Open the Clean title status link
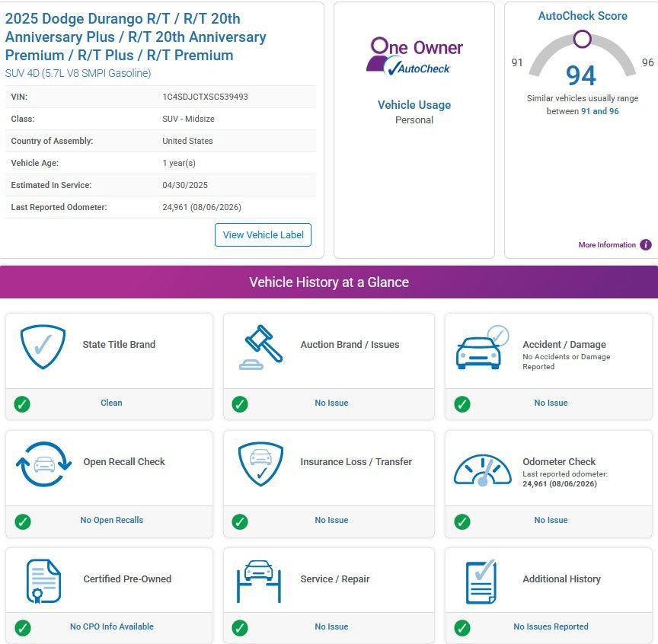 [x=111, y=403]
